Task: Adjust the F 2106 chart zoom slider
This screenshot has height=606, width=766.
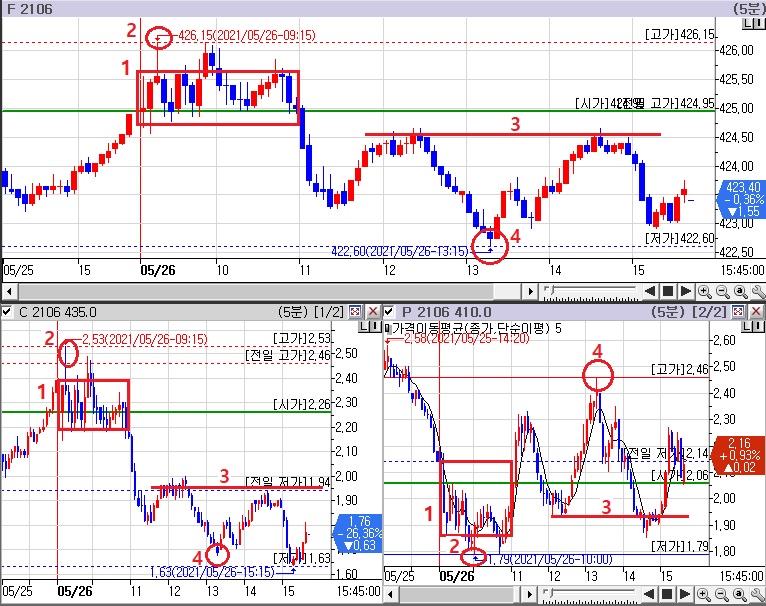Action: click(x=590, y=292)
